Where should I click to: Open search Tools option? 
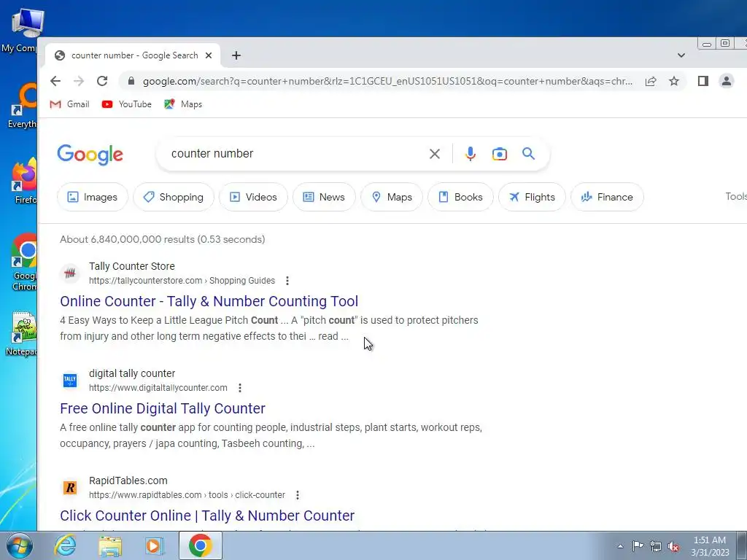[x=735, y=197]
